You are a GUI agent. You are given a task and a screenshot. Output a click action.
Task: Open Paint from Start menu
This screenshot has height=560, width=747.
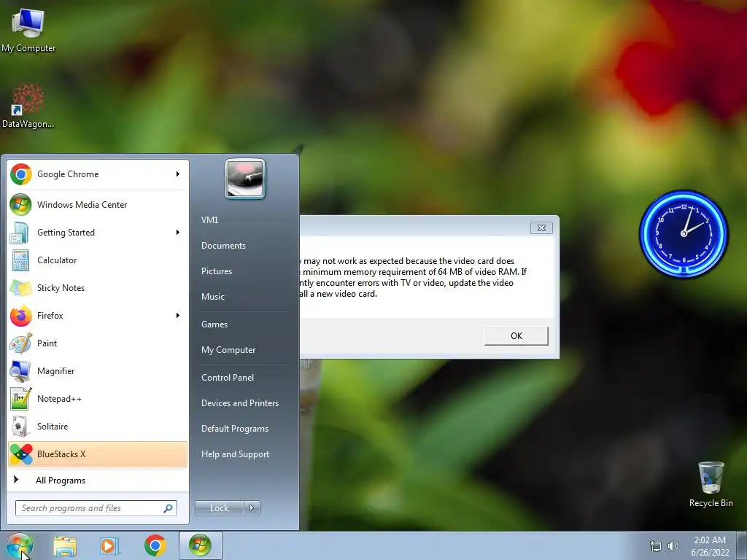(97, 343)
